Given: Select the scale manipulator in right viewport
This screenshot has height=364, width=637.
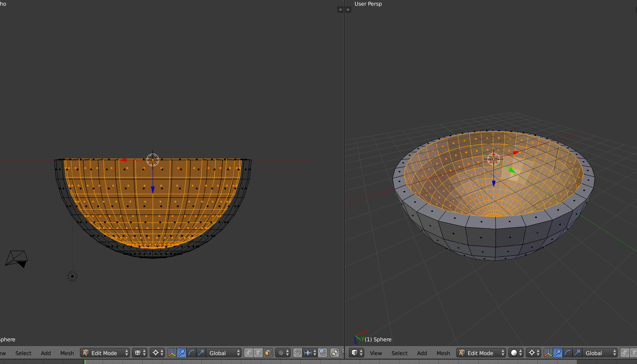Looking at the screenshot, I should click(x=577, y=353).
